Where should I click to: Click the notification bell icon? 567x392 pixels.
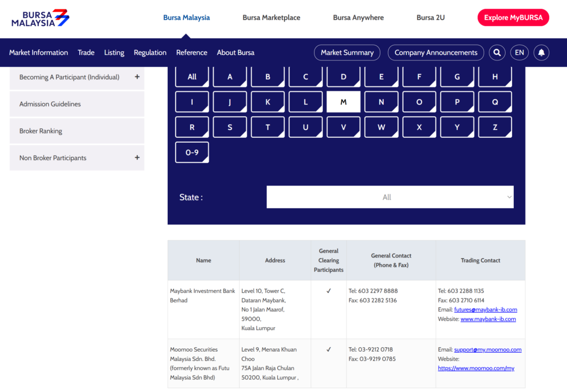(542, 53)
